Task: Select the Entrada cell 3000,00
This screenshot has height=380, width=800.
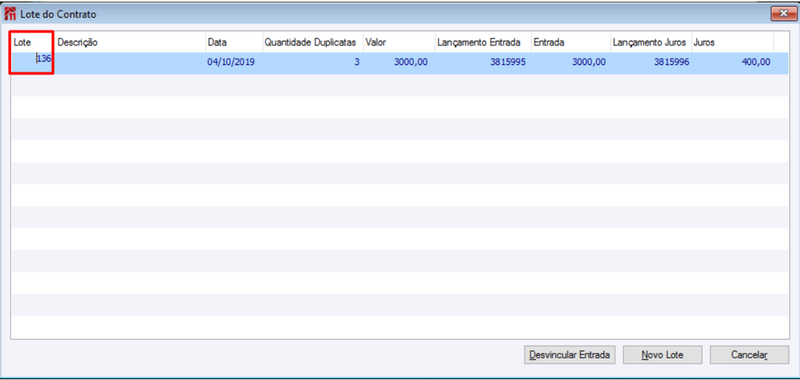Action: [570, 63]
